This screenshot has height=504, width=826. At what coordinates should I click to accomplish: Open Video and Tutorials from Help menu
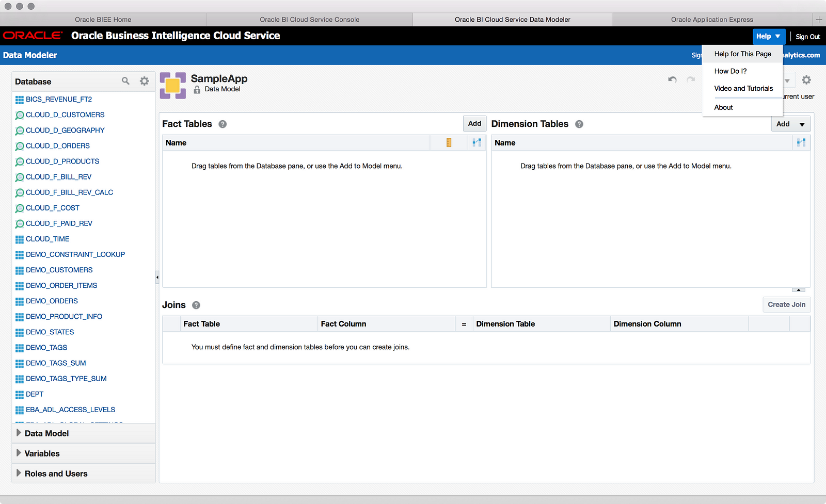742,89
